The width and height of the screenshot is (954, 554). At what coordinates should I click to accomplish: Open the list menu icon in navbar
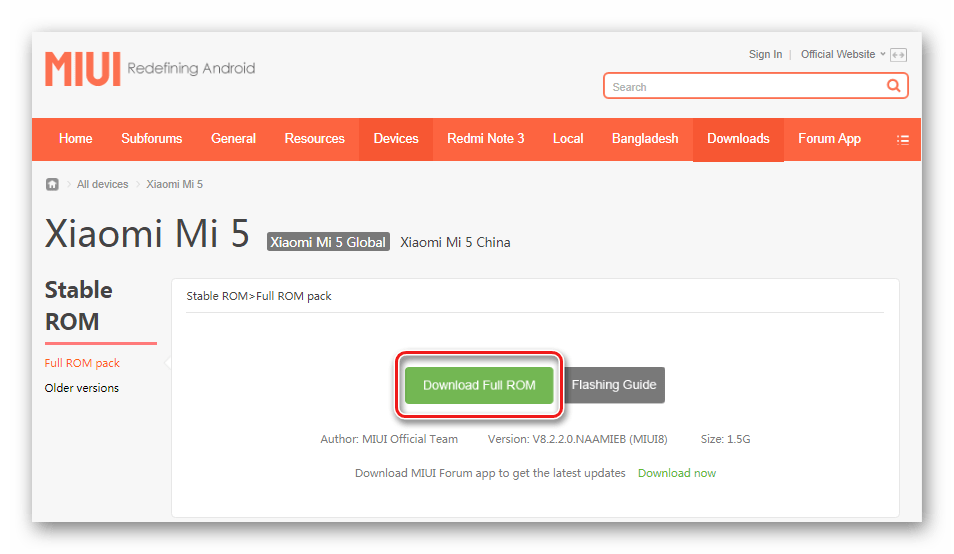pos(903,140)
